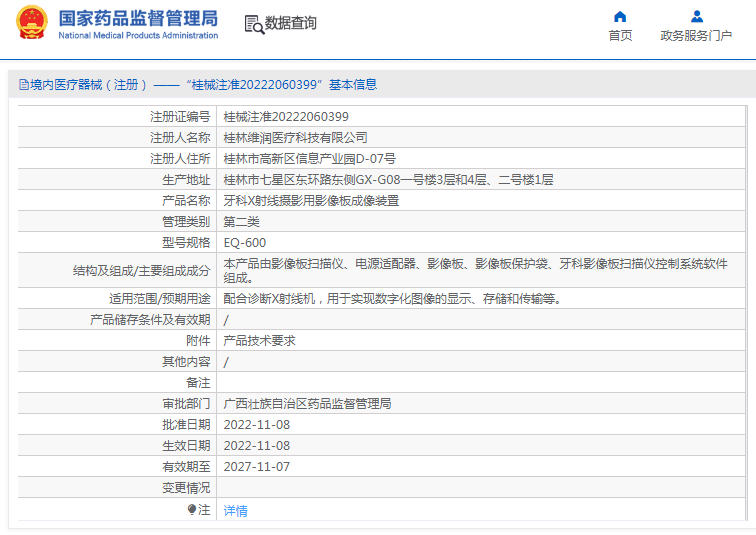756x535 pixels.
Task: Click the 其他内容 row label
Action: (186, 362)
